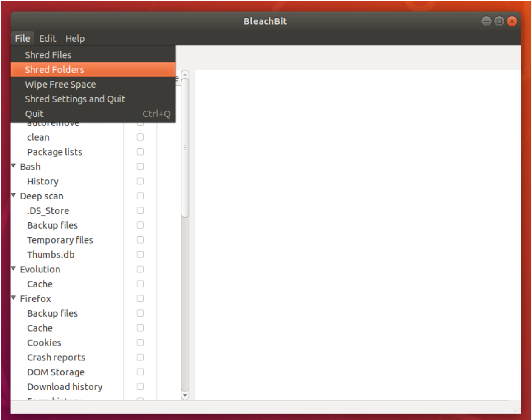Toggle Temporary files checkbox

(140, 240)
